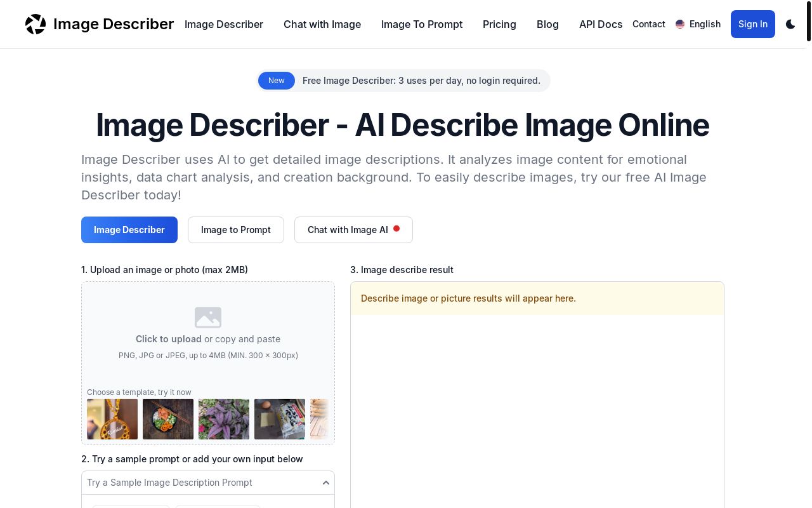Pick the purple leaves plant template
This screenshot has width=812, height=508.
click(224, 419)
